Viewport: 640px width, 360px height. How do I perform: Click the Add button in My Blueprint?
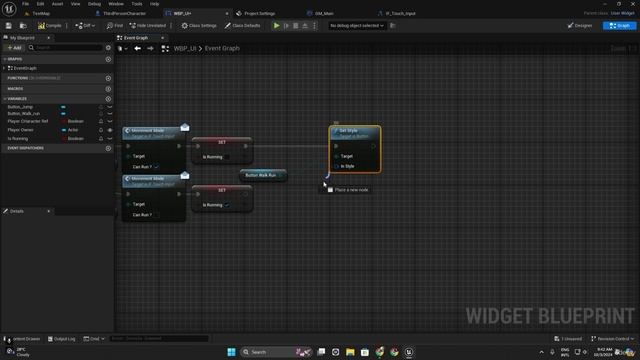14,48
